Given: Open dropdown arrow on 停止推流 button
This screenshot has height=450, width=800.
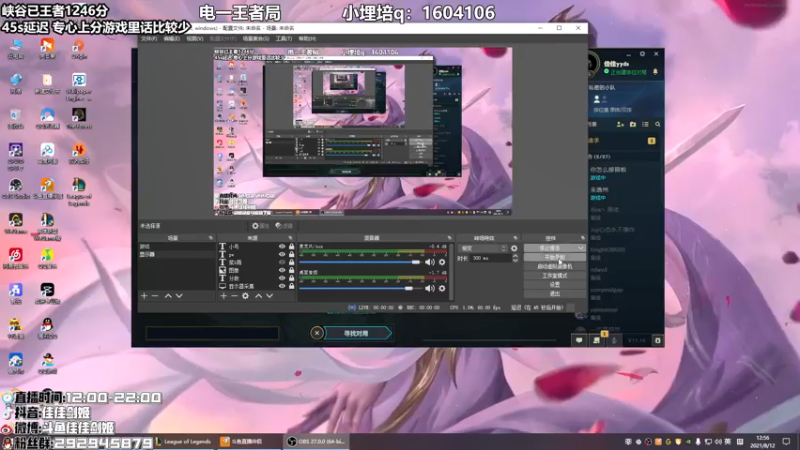Looking at the screenshot, I should pos(581,248).
